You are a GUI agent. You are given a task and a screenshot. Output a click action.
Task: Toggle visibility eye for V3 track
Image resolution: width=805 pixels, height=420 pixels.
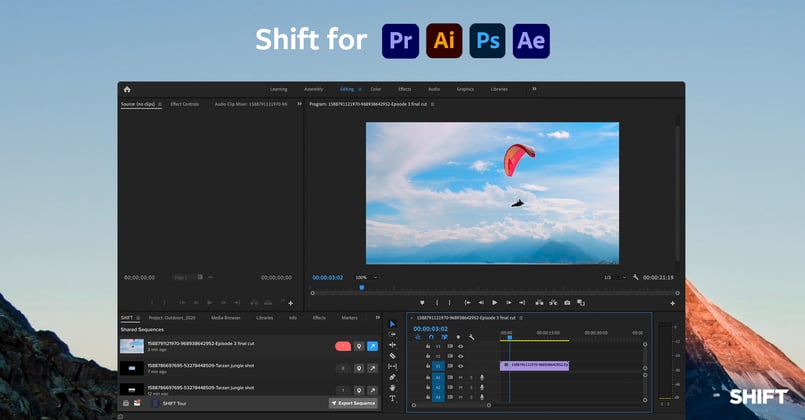click(461, 347)
